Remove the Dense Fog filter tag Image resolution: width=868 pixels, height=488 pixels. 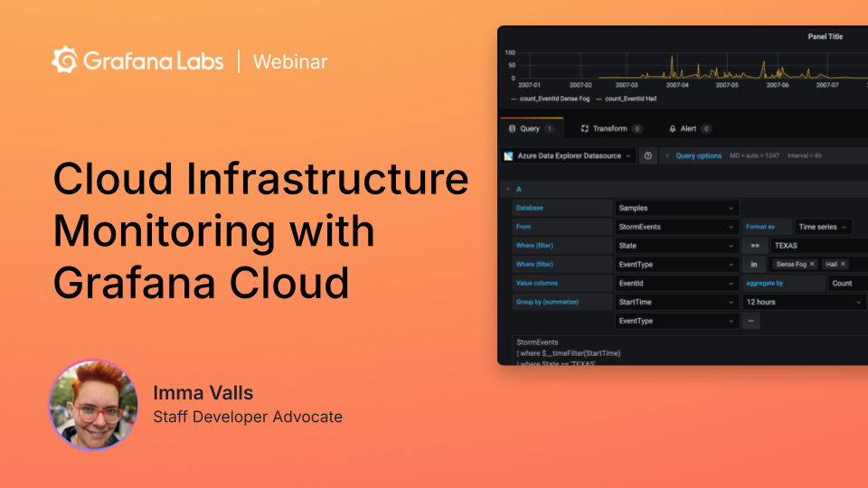(x=812, y=264)
